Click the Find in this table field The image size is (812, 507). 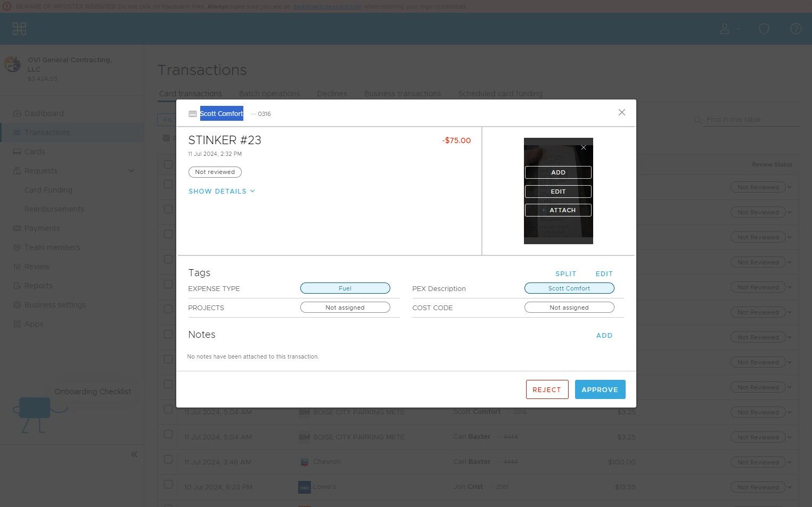click(x=752, y=120)
